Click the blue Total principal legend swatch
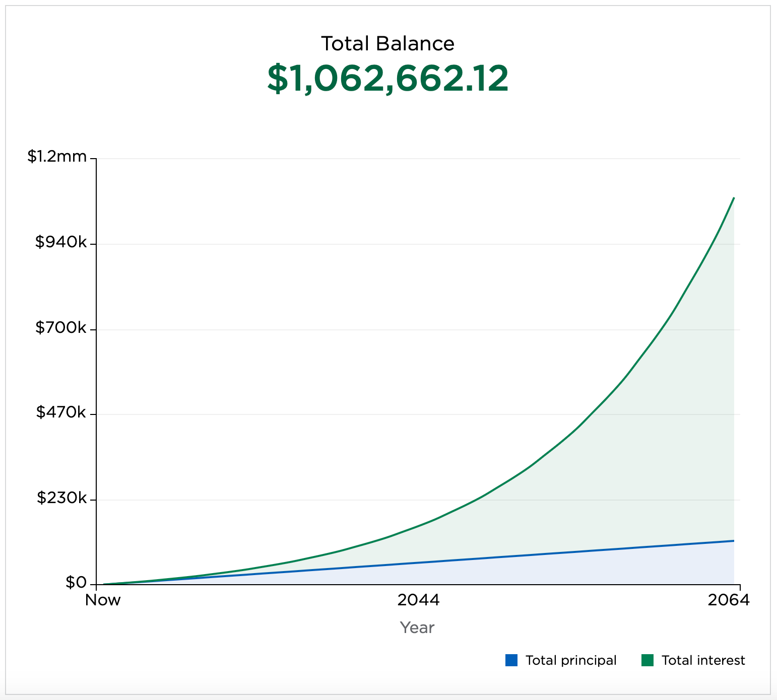777x700 pixels. [x=511, y=660]
